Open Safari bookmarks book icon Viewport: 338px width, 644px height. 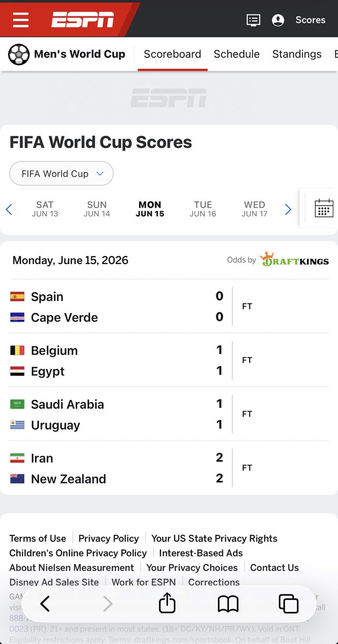coord(228,604)
